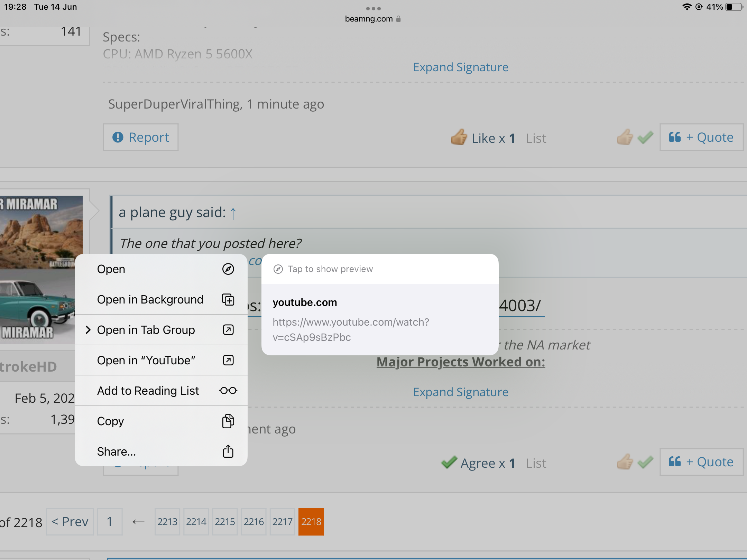
Task: Expand the Open in Tab Group chevron
Action: (88, 330)
